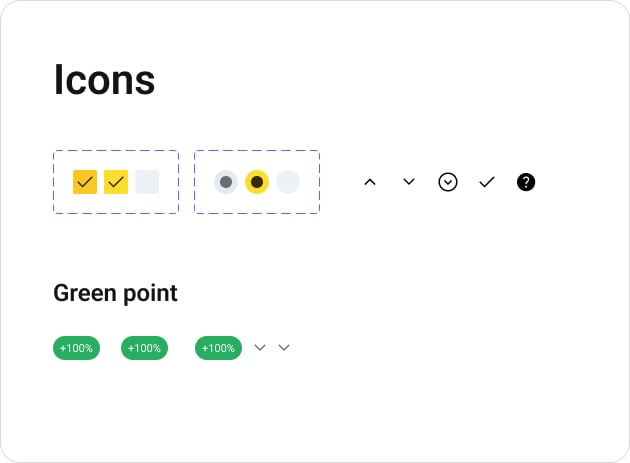Screen dimensions: 630x463
Task: Click the "Green point" section heading
Action: pyautogui.click(x=115, y=293)
